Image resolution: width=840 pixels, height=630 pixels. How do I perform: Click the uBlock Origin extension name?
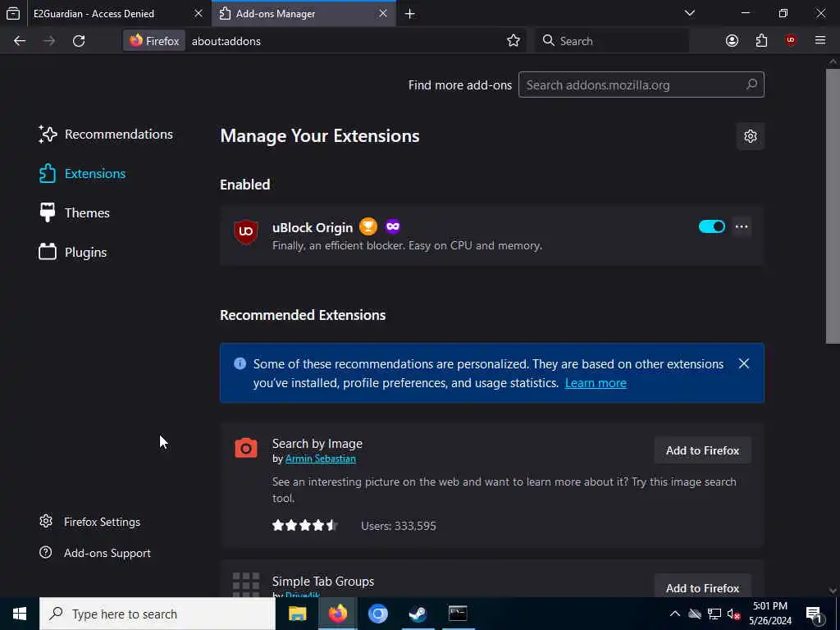click(x=313, y=228)
